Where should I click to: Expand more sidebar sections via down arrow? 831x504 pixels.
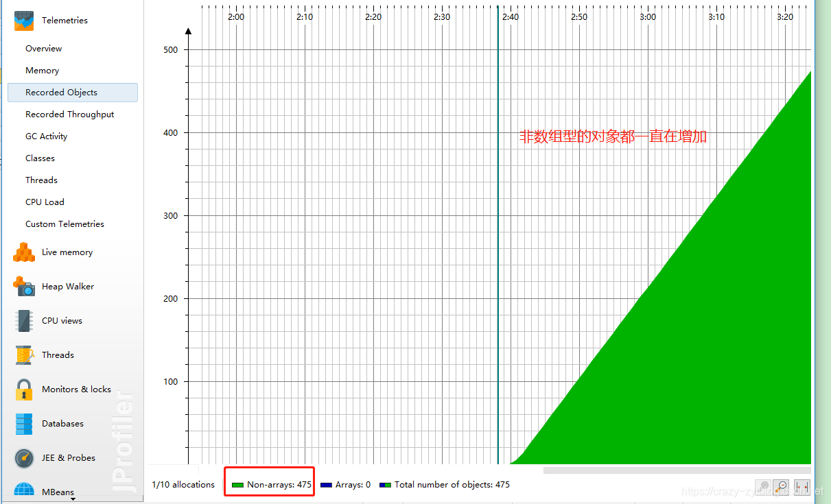pyautogui.click(x=73, y=500)
